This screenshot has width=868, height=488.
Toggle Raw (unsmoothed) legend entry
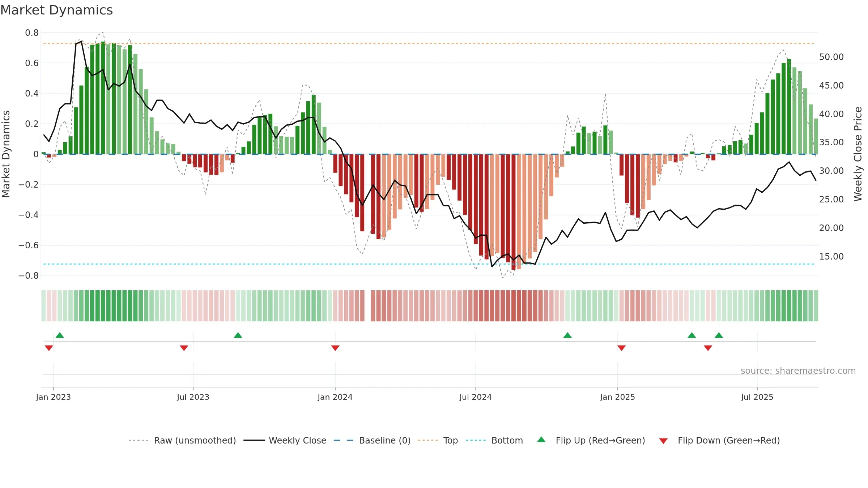click(x=182, y=440)
